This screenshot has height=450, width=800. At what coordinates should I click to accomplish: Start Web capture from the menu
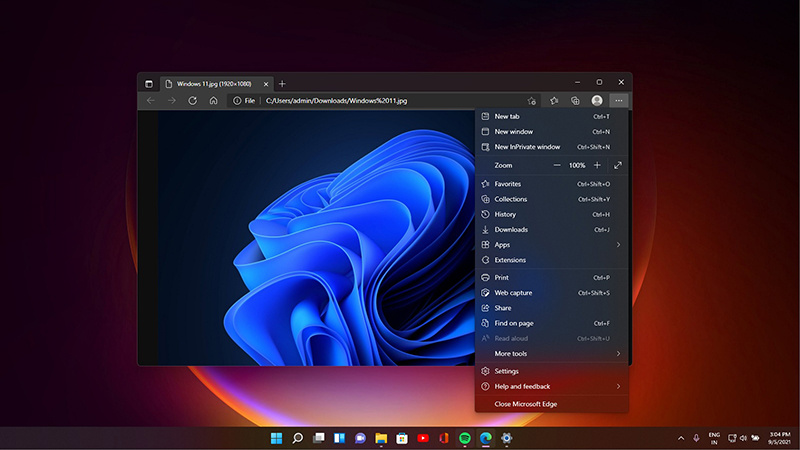pyautogui.click(x=552, y=293)
